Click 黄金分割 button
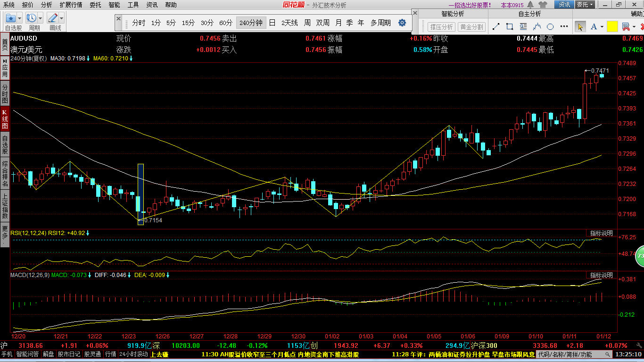 pos(472,27)
